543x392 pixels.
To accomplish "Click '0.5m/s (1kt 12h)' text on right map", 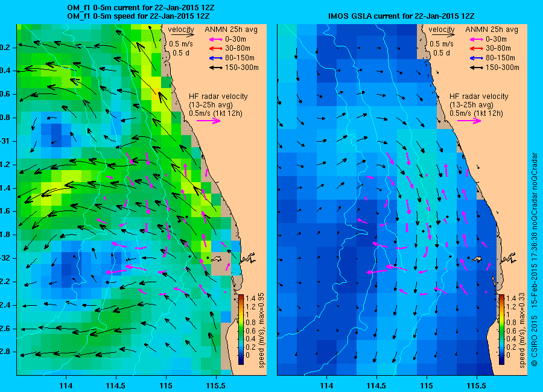I will [477, 113].
